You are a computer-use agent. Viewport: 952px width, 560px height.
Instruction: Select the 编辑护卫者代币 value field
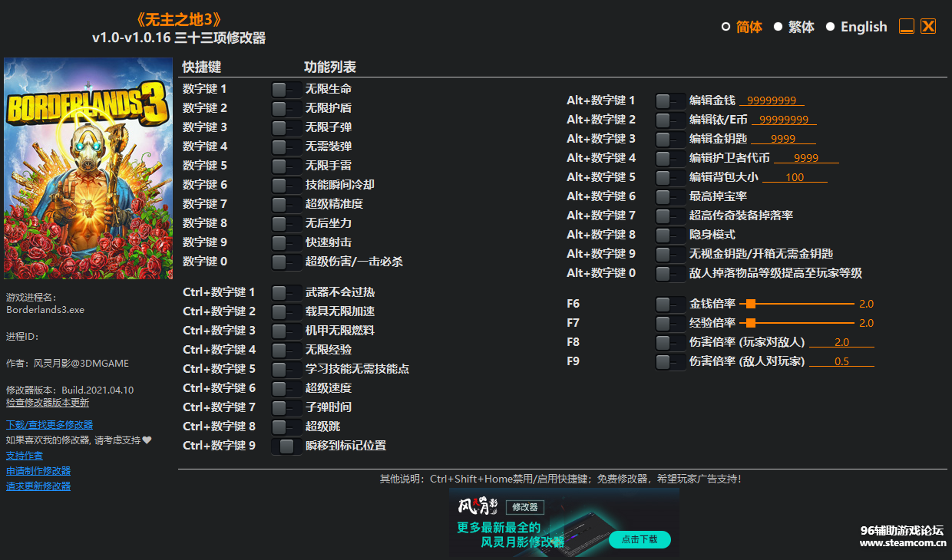pyautogui.click(x=806, y=158)
